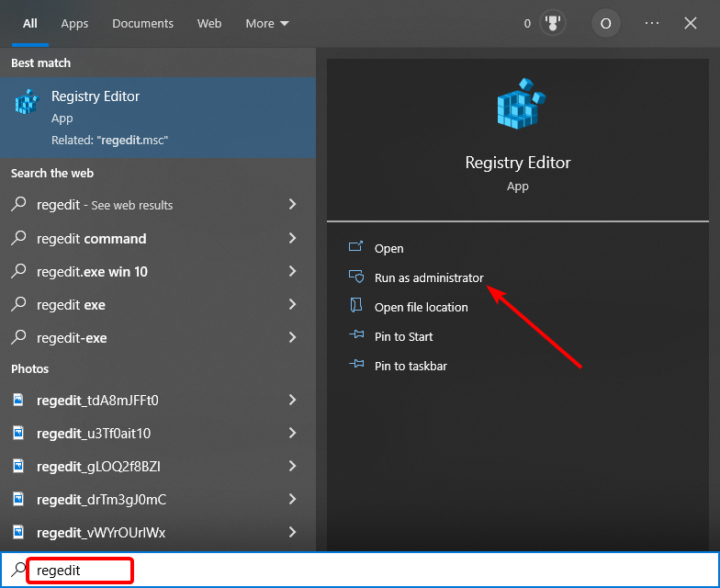Switch to the Apps tab
The width and height of the screenshot is (720, 588).
pos(74,24)
